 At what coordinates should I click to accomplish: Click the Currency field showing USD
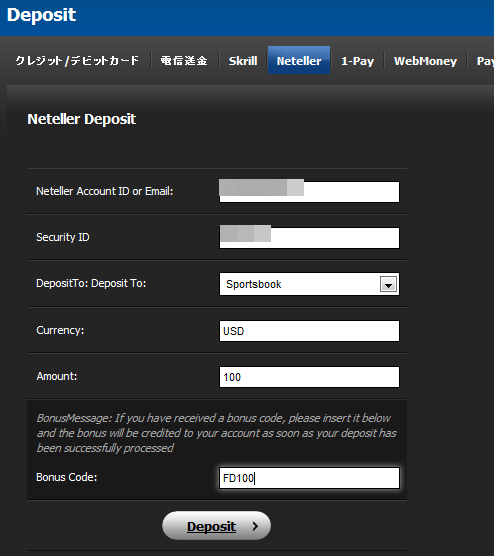309,331
